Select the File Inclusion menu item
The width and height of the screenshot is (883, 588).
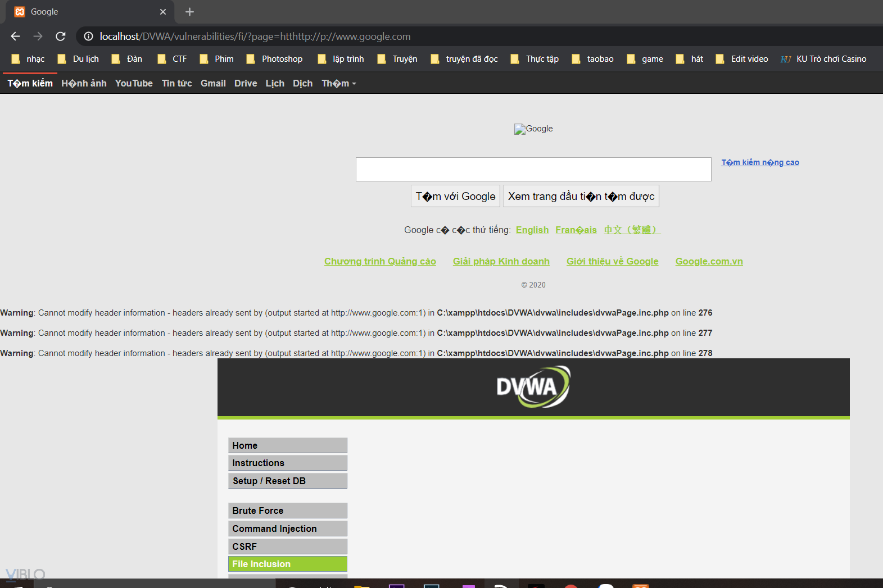tap(288, 564)
